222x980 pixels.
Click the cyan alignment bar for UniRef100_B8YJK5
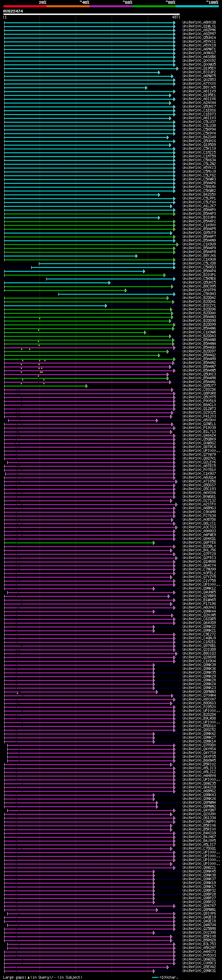click(x=76, y=88)
